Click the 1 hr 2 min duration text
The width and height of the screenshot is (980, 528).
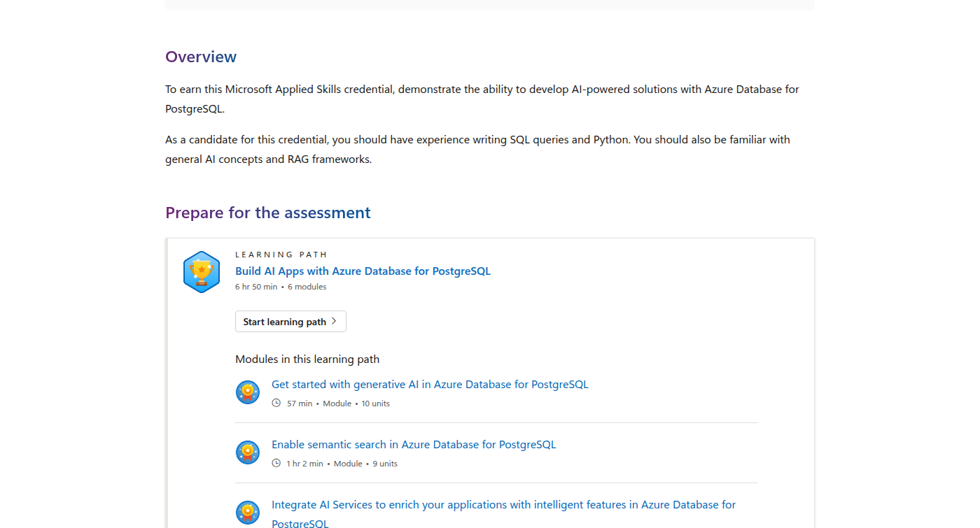304,464
